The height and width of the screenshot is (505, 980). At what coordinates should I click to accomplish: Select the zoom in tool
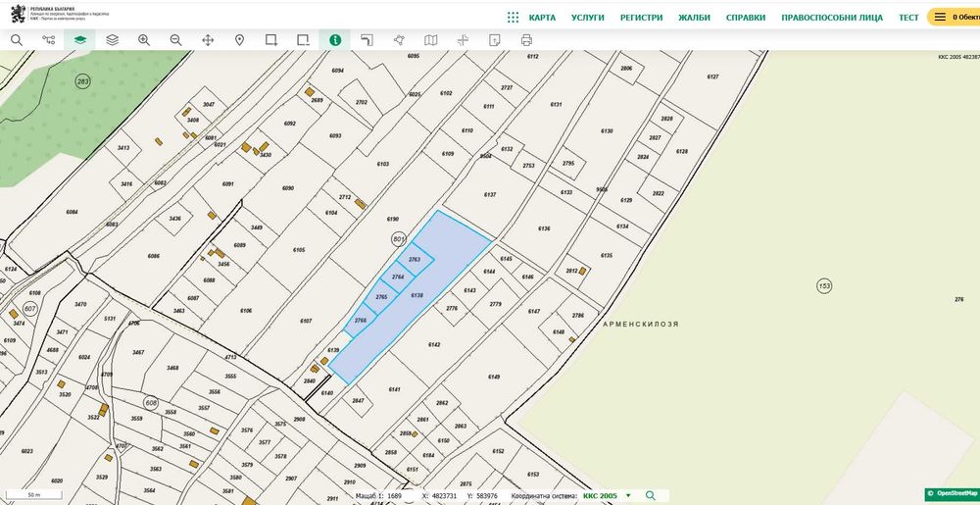pos(144,40)
